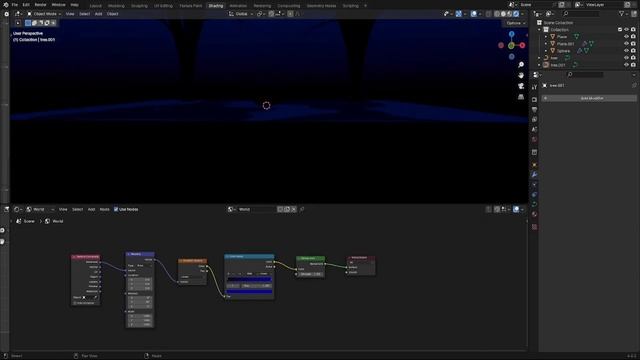Open the Object Mode dropdown
Viewport: 640px width, 360px height.
pyautogui.click(x=44, y=14)
